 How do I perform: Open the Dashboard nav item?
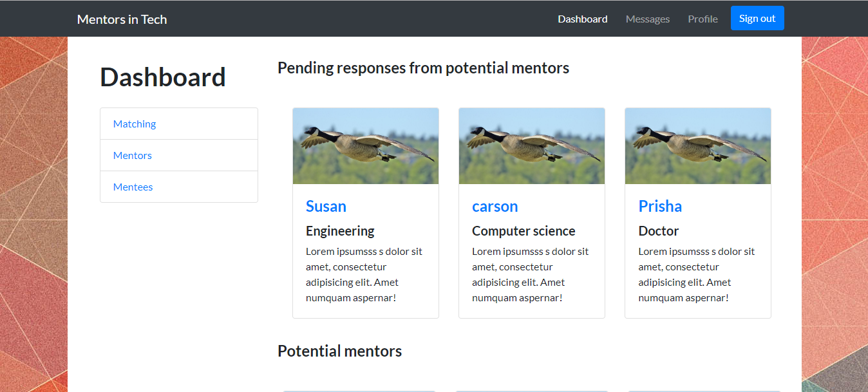[x=582, y=19]
